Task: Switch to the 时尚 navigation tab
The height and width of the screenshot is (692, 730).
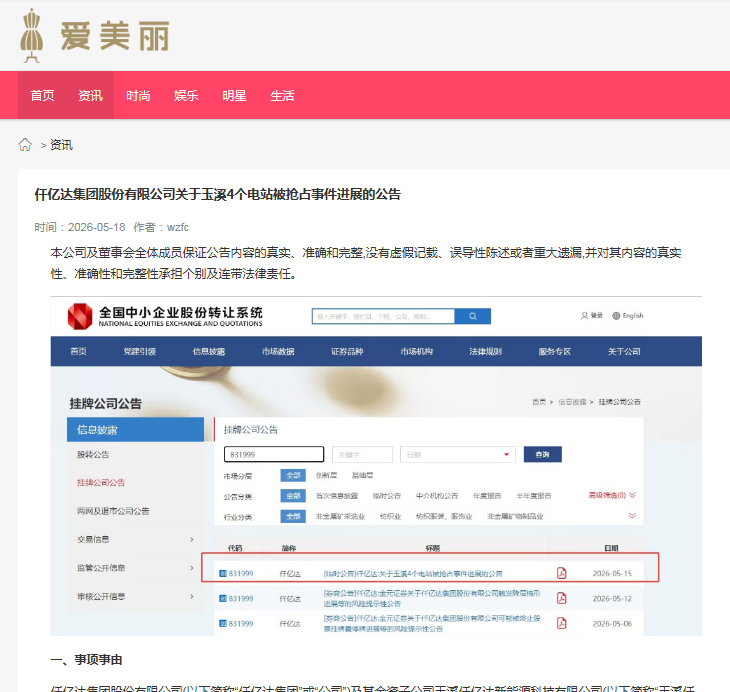Action: point(138,95)
